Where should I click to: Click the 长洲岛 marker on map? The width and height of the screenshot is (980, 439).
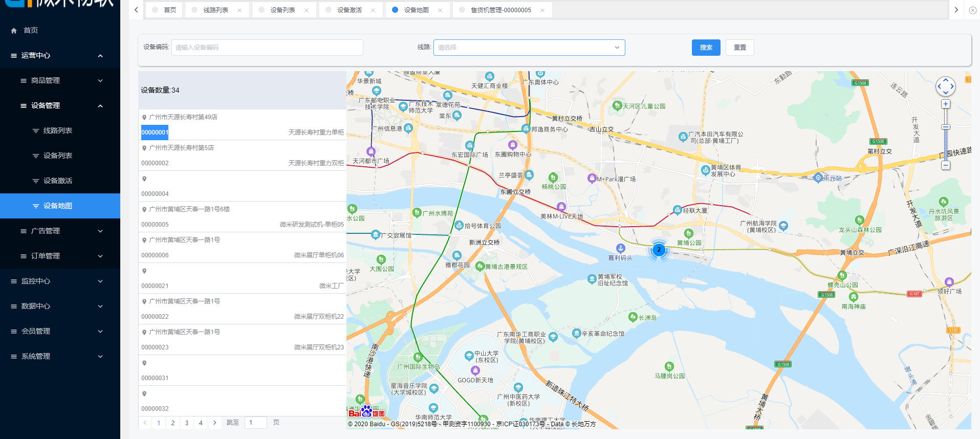(633, 317)
